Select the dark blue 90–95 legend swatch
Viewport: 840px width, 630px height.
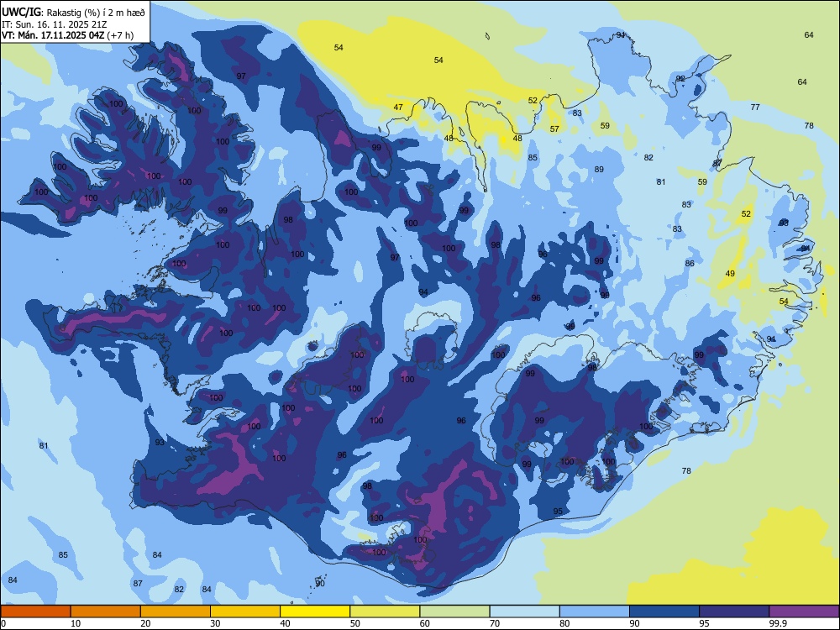click(664, 612)
